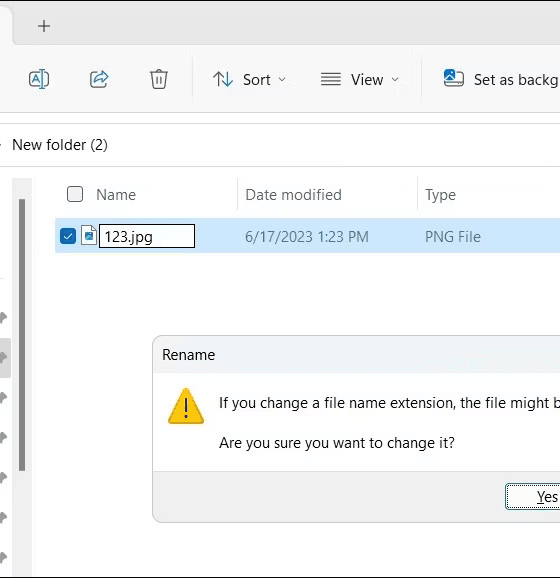Screen dimensions: 560x578
Task: Check the select-all checkbox beside Name
Action: click(75, 194)
